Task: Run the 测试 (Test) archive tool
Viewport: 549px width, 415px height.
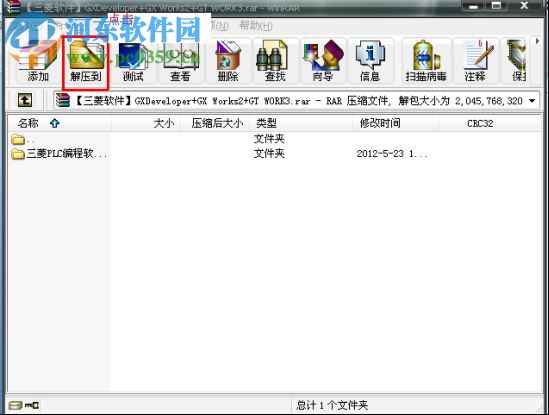Action: [133, 60]
